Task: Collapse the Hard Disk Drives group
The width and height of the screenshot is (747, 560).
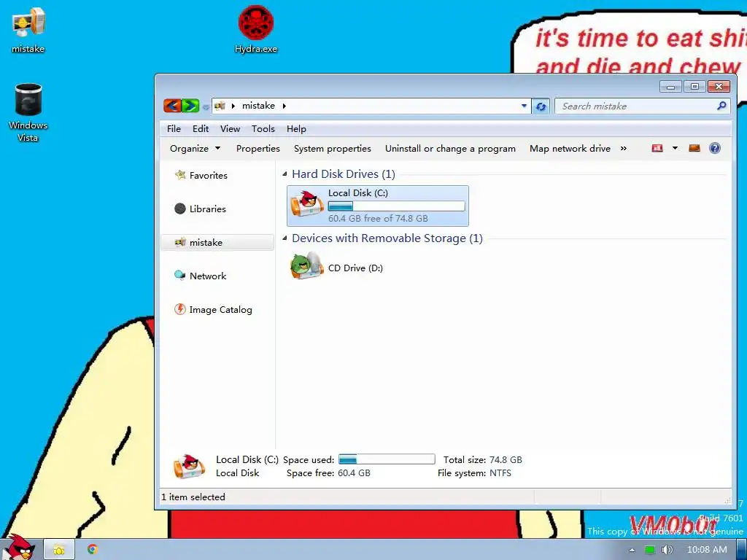Action: [285, 174]
